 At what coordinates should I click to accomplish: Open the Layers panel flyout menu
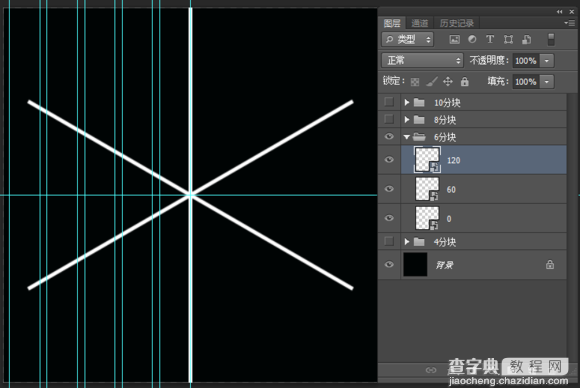(569, 23)
